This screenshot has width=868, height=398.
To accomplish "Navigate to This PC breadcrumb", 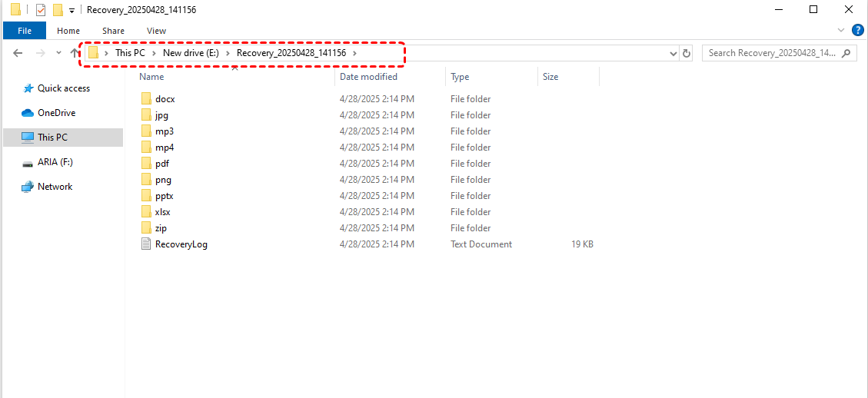I will coord(130,53).
